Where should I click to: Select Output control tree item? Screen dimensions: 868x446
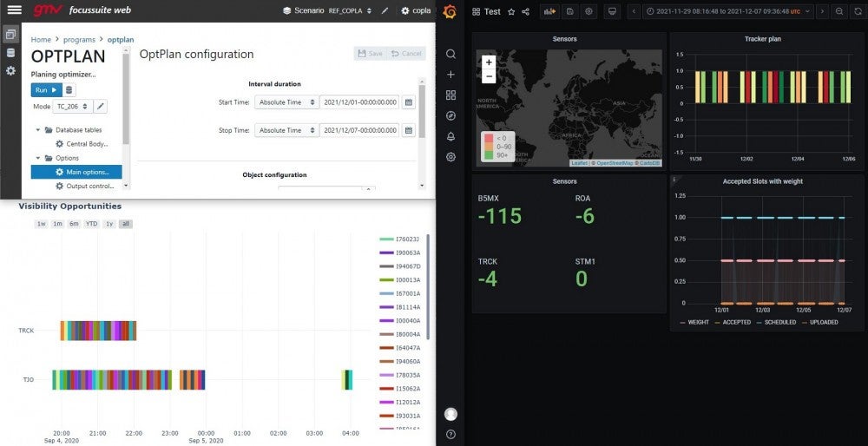click(85, 186)
